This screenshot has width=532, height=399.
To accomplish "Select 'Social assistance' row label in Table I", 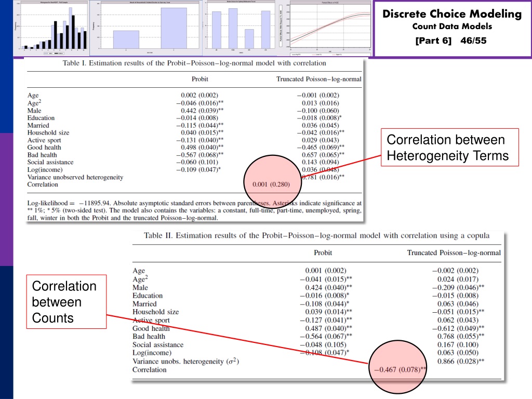I will click(x=50, y=162).
